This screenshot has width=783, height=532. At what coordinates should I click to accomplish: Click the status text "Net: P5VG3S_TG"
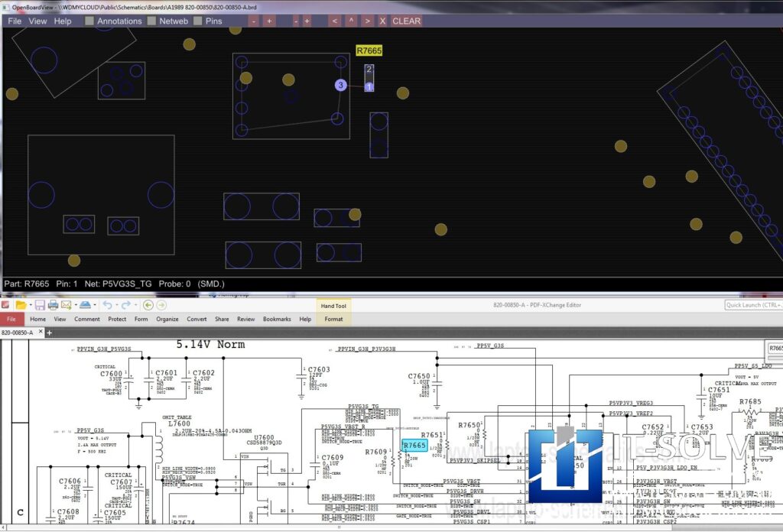[118, 284]
